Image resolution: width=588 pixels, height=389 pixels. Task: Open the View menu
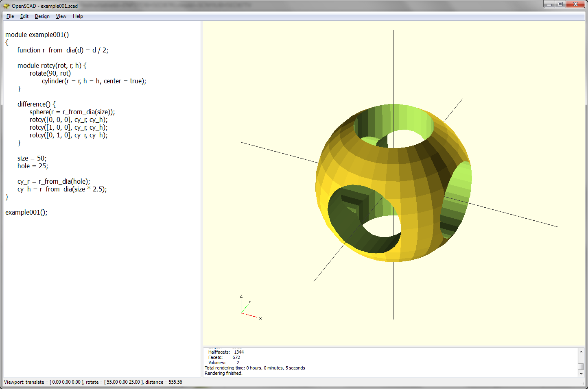(x=61, y=16)
